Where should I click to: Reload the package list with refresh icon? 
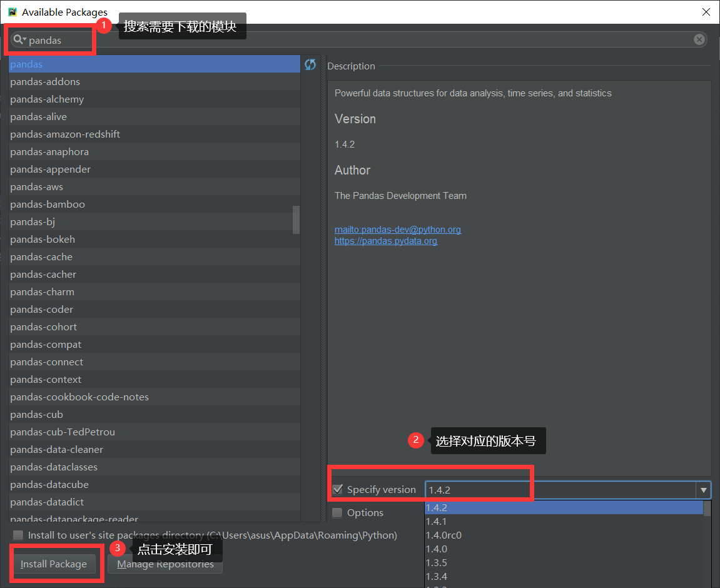[x=310, y=64]
